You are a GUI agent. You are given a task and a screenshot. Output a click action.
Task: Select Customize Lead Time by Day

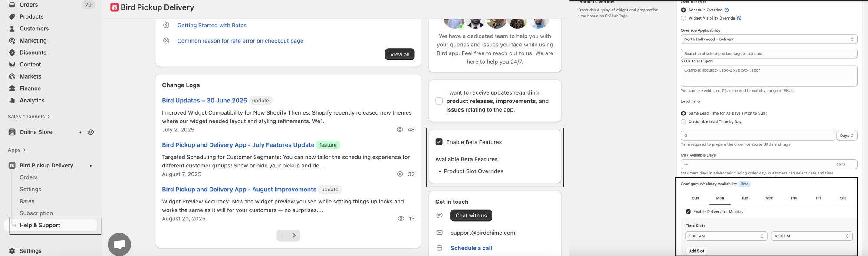click(684, 122)
